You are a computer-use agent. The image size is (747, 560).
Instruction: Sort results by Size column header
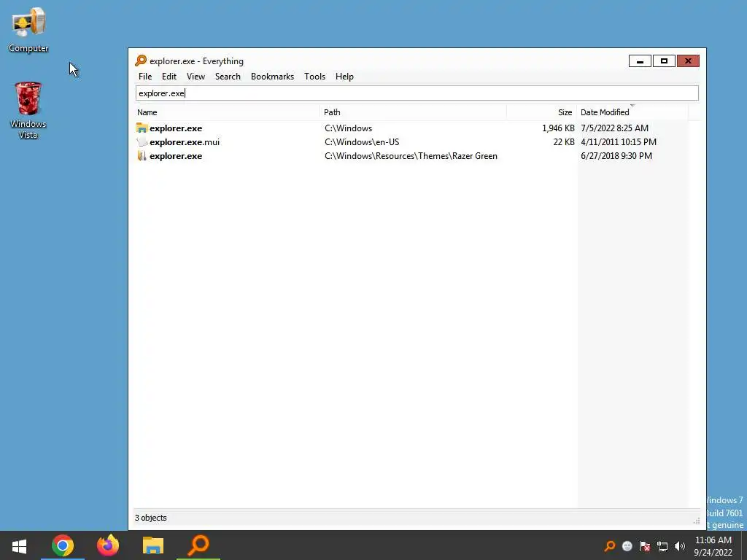542,112
